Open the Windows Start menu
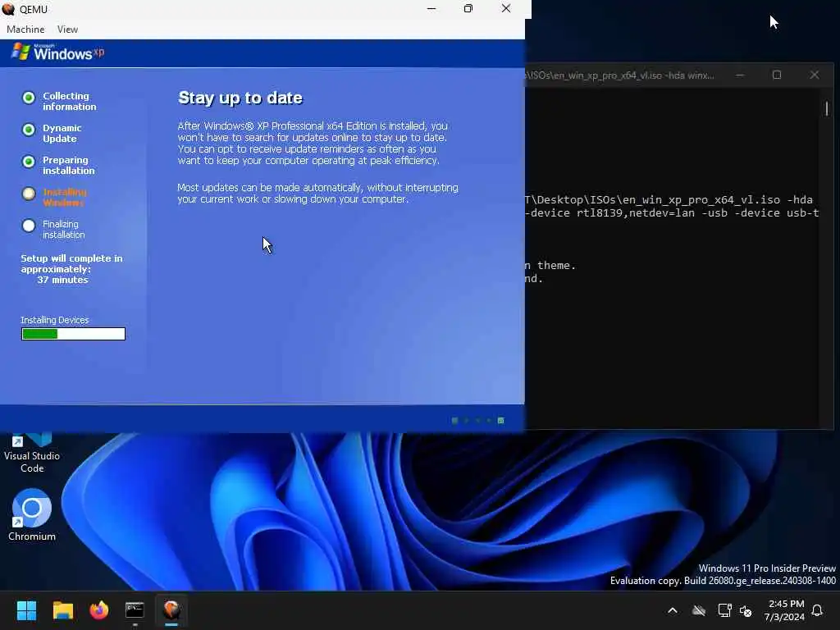The width and height of the screenshot is (840, 630). (x=26, y=610)
